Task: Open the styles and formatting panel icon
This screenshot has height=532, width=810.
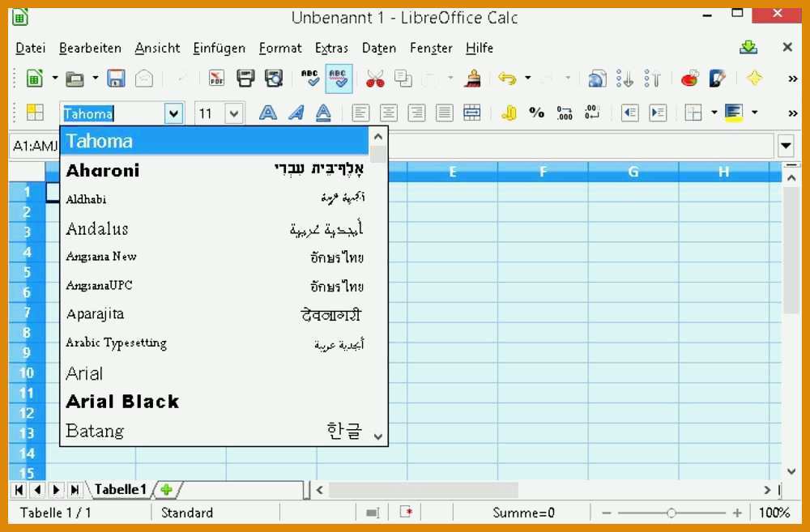Action: pos(35,112)
